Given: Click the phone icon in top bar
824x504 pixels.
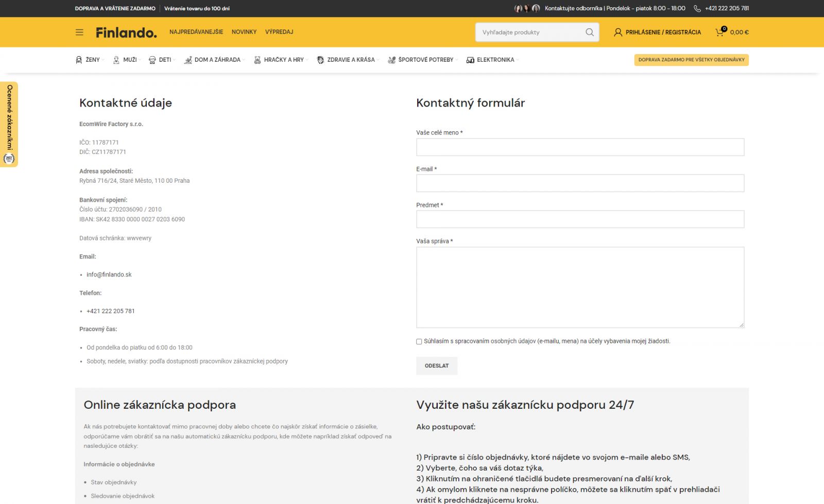Looking at the screenshot, I should pos(697,8).
